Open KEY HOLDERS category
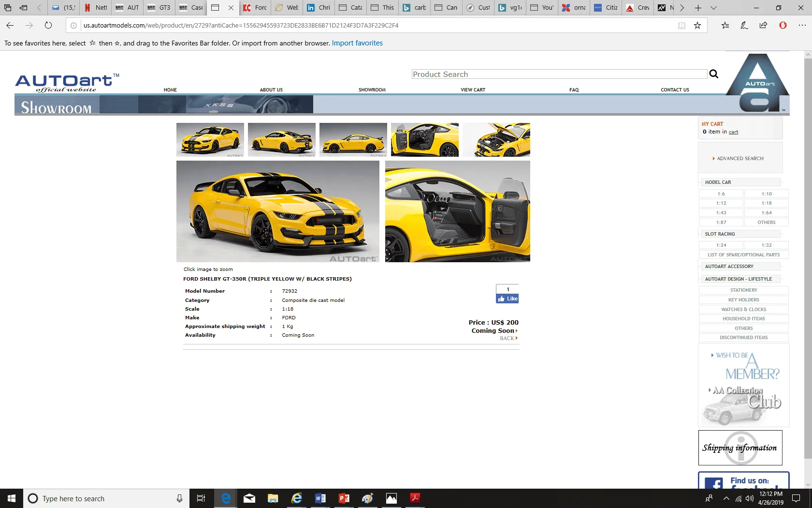Screen dimensions: 812x508 coord(743,300)
